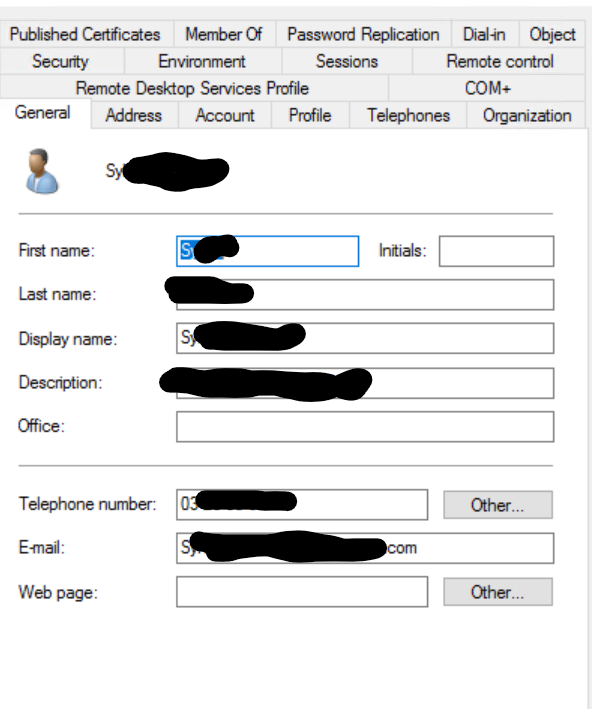Click into the Office text field
This screenshot has height=709, width=592.
pos(365,426)
